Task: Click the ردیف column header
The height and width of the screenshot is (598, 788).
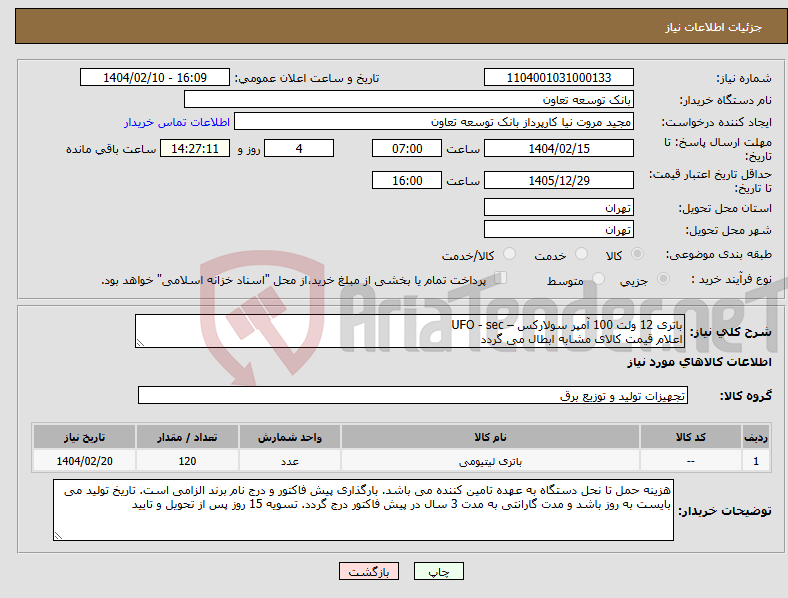Action: tap(756, 437)
